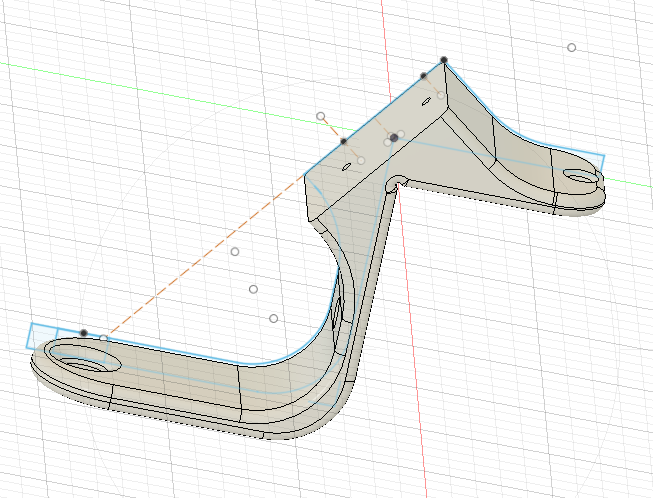Select the small blue sketch rectangle at left arm tip
The height and width of the screenshot is (498, 653).
(43, 334)
